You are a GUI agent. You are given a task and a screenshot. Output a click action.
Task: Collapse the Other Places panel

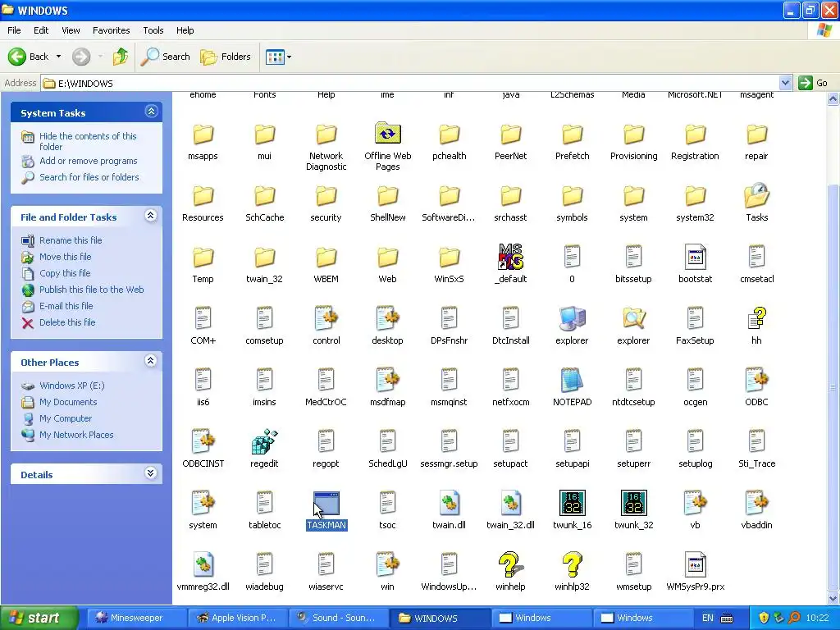151,361
